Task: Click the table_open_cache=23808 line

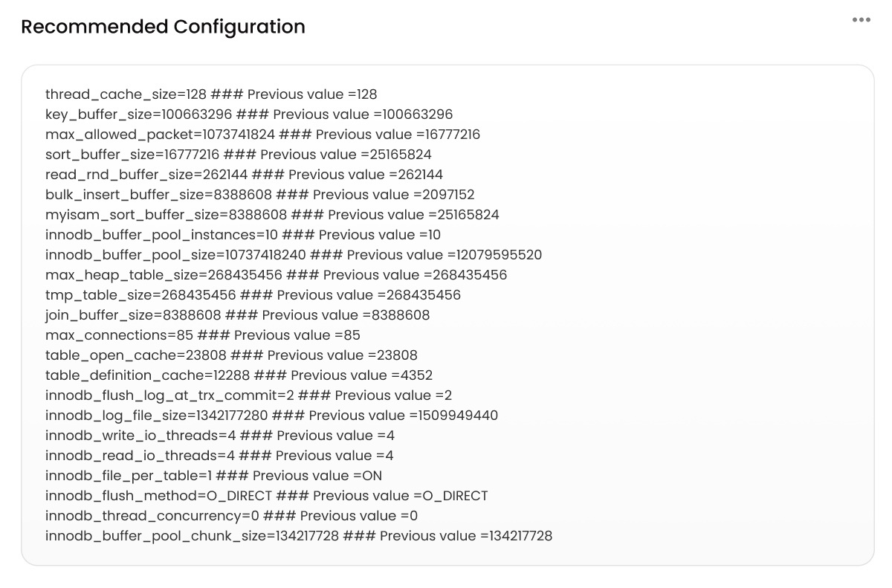Action: (x=231, y=355)
